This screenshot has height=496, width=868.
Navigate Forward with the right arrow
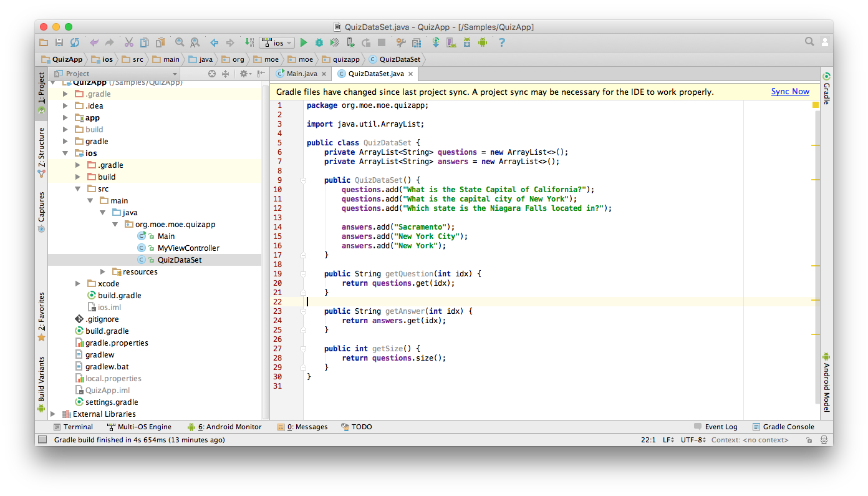tap(230, 42)
